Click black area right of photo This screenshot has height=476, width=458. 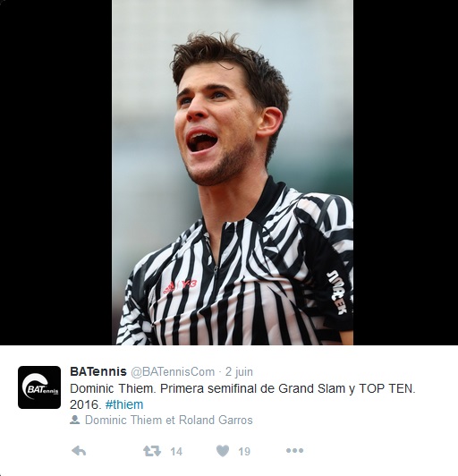tap(405, 172)
